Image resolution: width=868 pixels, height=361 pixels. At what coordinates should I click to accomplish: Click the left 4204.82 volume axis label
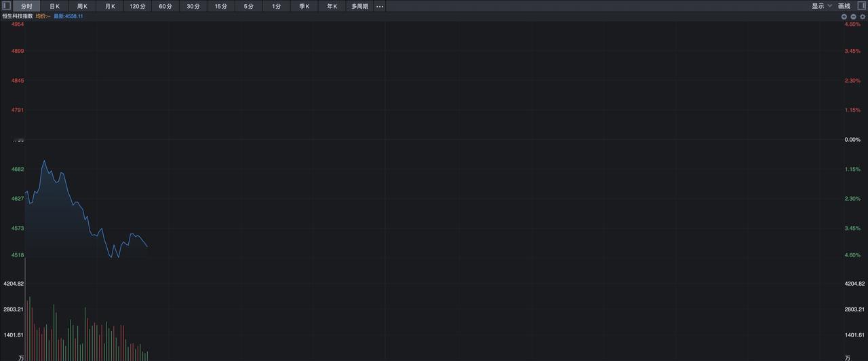14,284
